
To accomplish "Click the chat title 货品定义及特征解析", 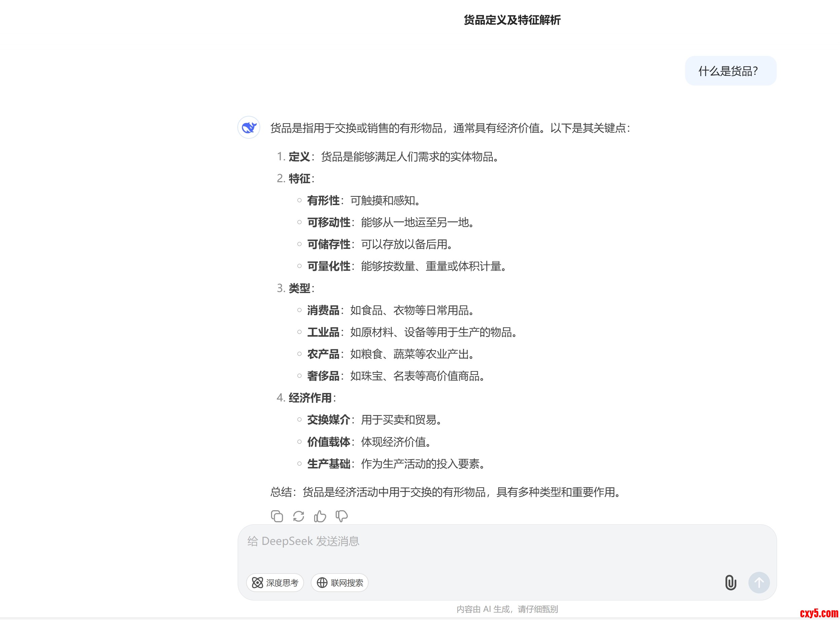I will tap(512, 20).
